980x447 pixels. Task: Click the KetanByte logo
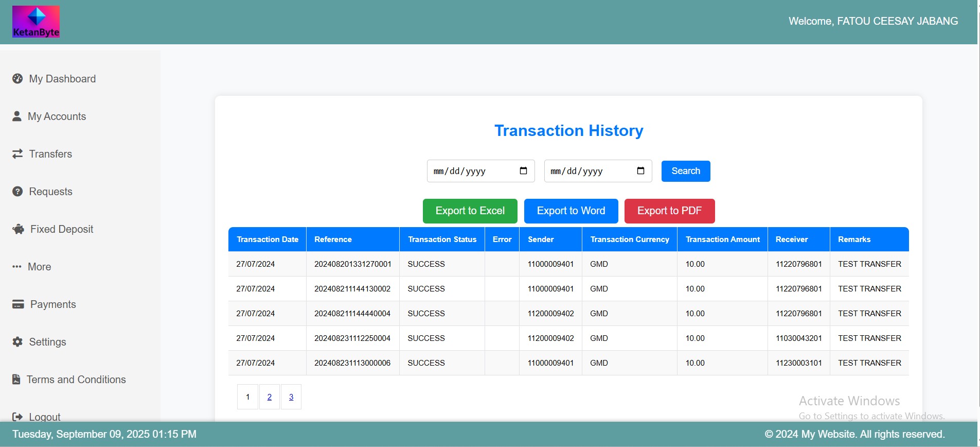coord(36,22)
